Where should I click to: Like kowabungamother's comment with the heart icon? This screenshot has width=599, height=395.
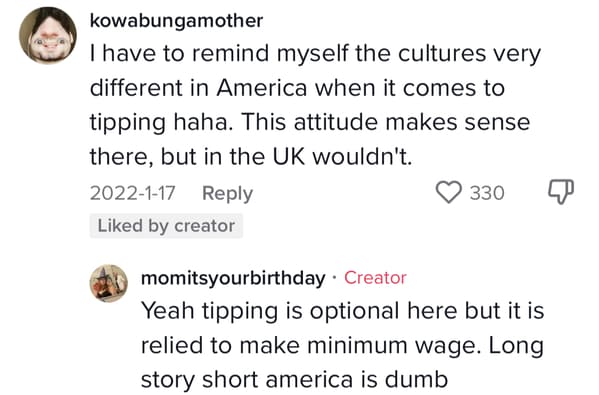click(x=449, y=192)
